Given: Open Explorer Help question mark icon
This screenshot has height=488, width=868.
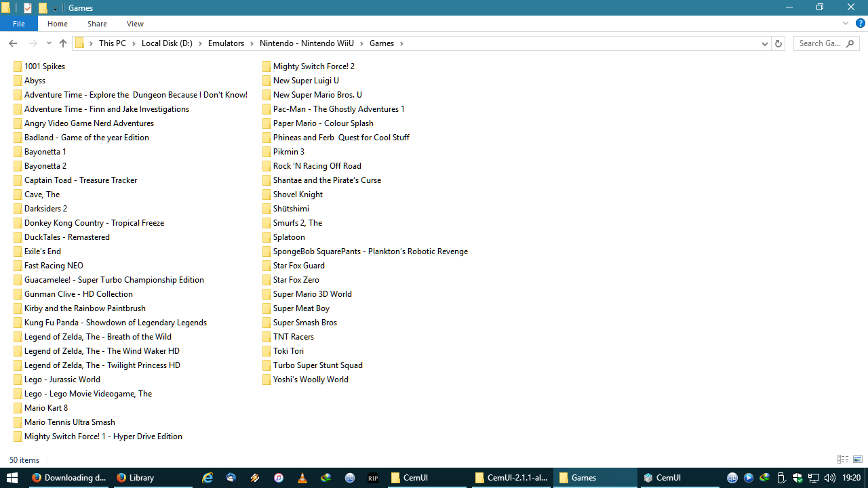Looking at the screenshot, I should (x=861, y=23).
